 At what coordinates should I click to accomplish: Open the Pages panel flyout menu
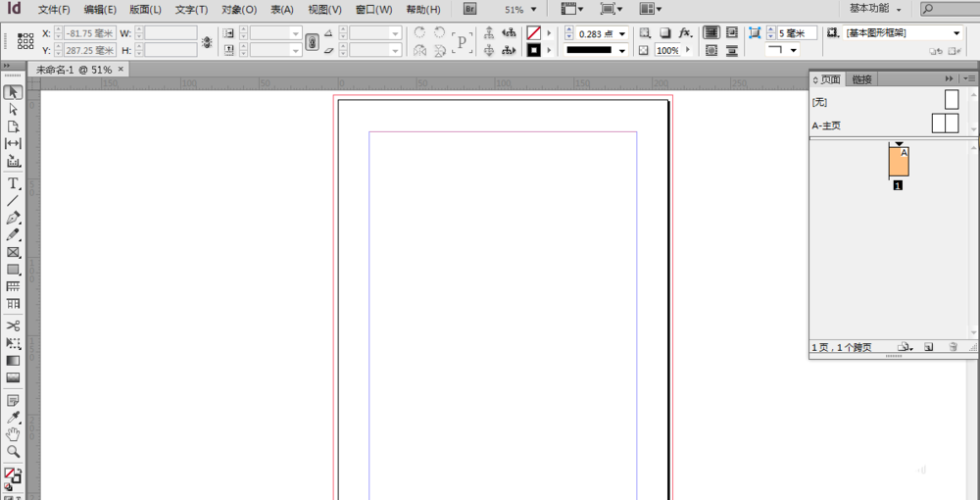[x=969, y=78]
